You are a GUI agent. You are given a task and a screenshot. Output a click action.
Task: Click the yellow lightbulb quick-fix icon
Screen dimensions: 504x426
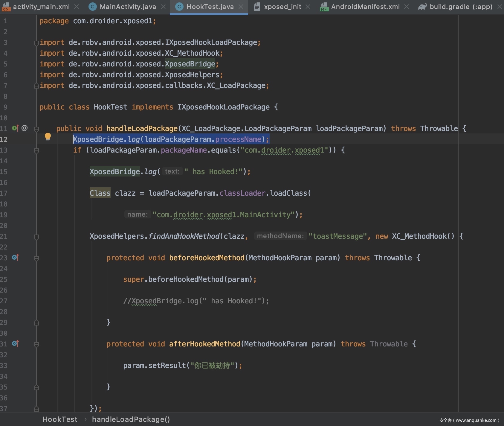[48, 137]
